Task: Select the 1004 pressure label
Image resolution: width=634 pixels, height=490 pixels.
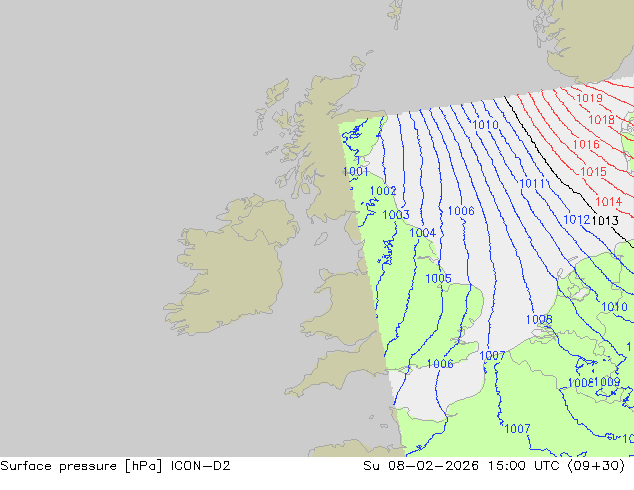Action: click(423, 233)
